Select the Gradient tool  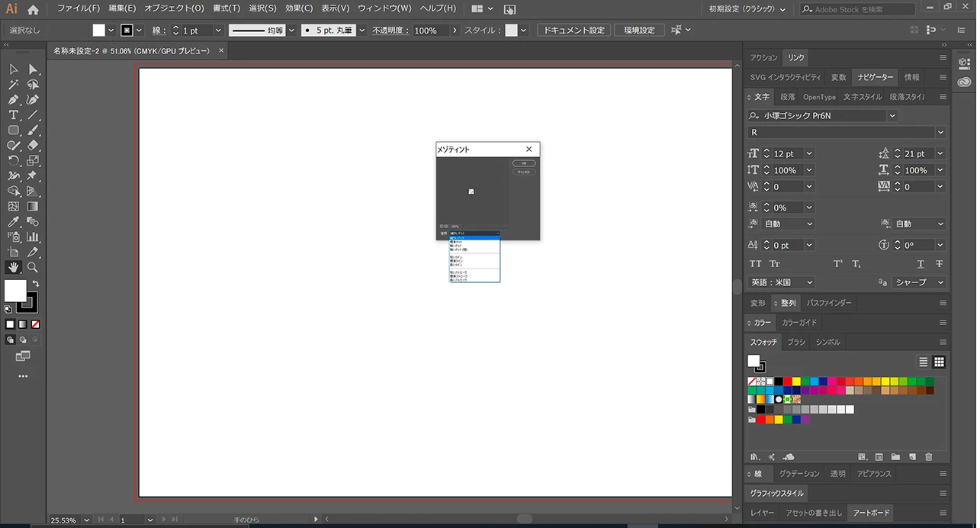click(33, 207)
